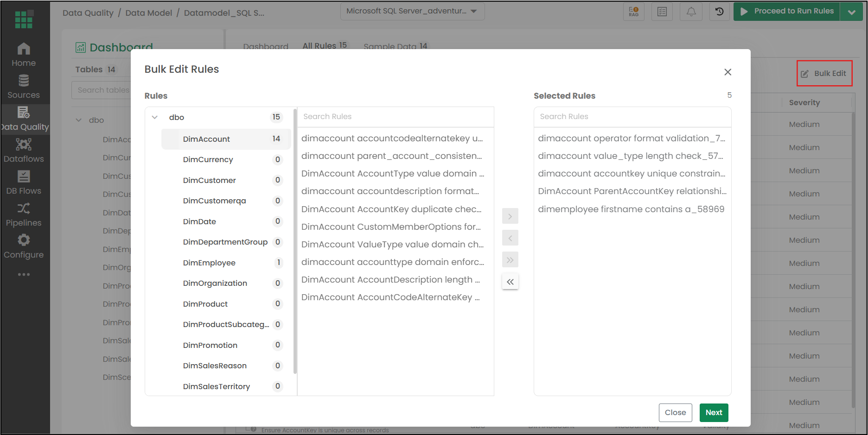Image resolution: width=868 pixels, height=435 pixels.
Task: Click the Selected Rules search field
Action: [x=632, y=117]
